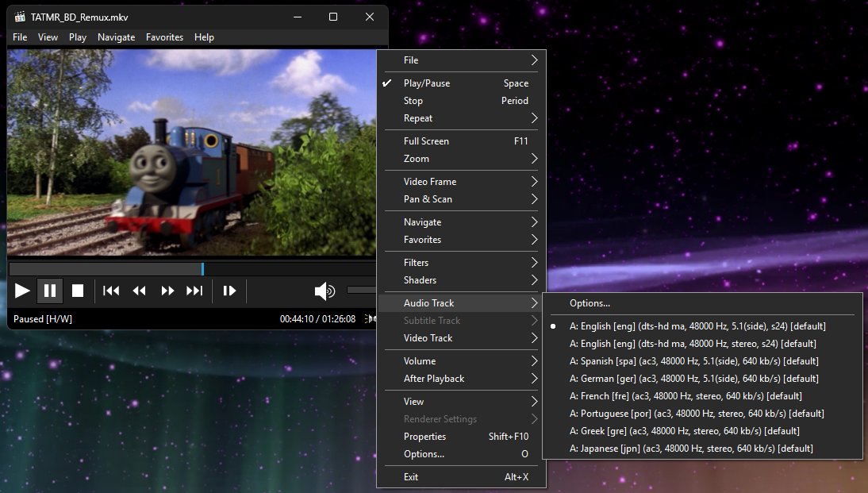This screenshot has height=493, width=868.
Task: Expand the After Playback submenu
Action: (461, 379)
